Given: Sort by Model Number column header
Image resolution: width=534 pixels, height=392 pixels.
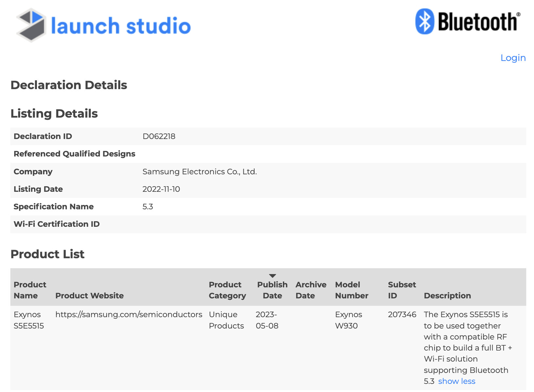Looking at the screenshot, I should 352,290.
